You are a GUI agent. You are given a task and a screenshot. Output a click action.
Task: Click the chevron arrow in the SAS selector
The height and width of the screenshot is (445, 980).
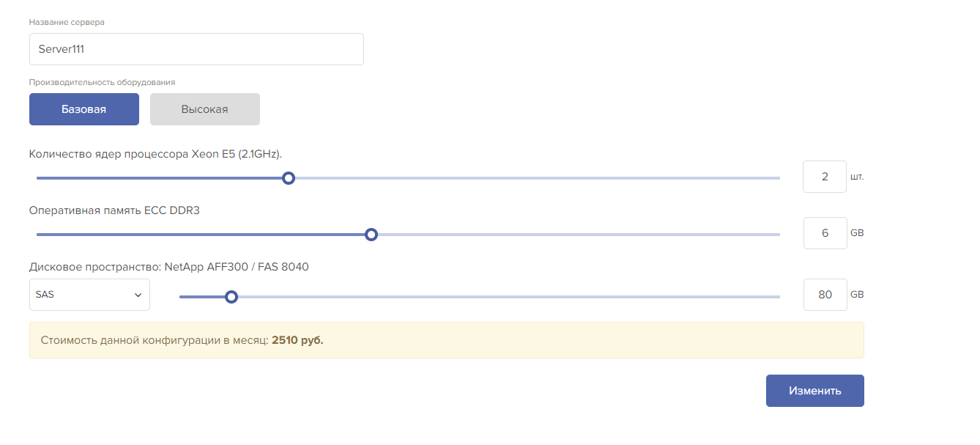tap(138, 295)
